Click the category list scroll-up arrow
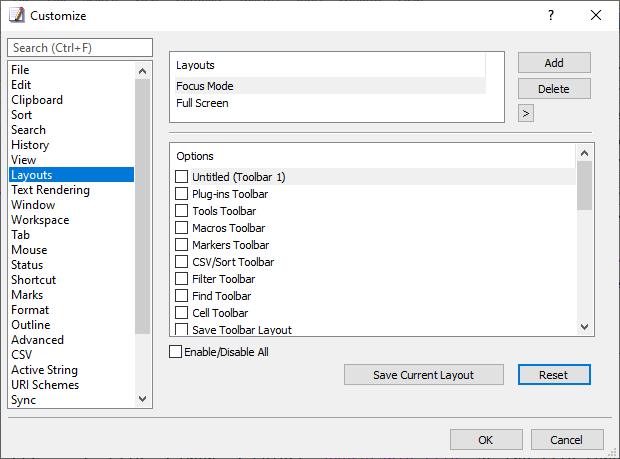Viewport: 620px width, 459px height. click(x=142, y=71)
